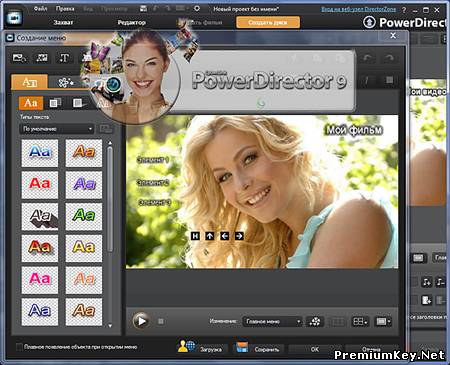The height and width of the screenshot is (365, 450).
Task: Click the add button icon next to image icon
Action: click(42, 58)
